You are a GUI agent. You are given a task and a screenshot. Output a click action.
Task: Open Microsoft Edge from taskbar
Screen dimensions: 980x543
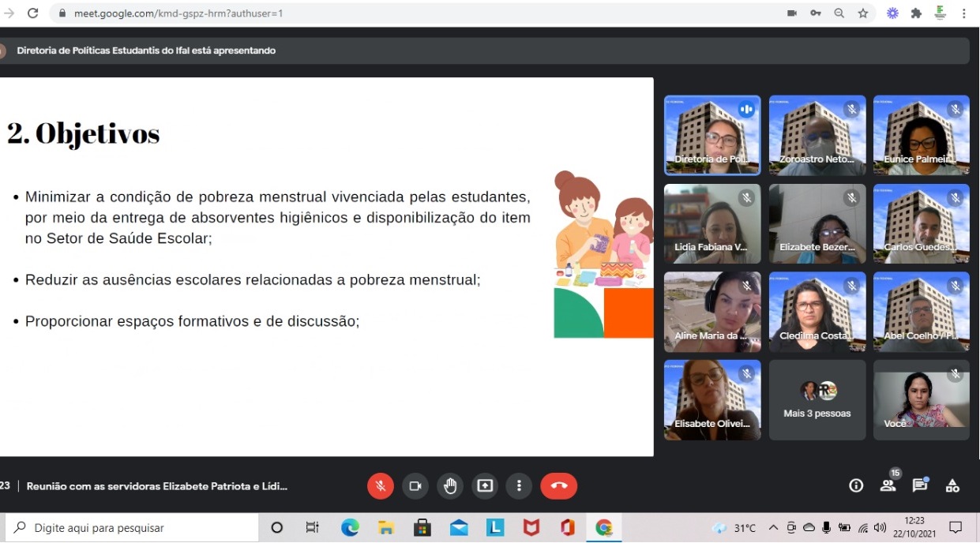point(350,528)
